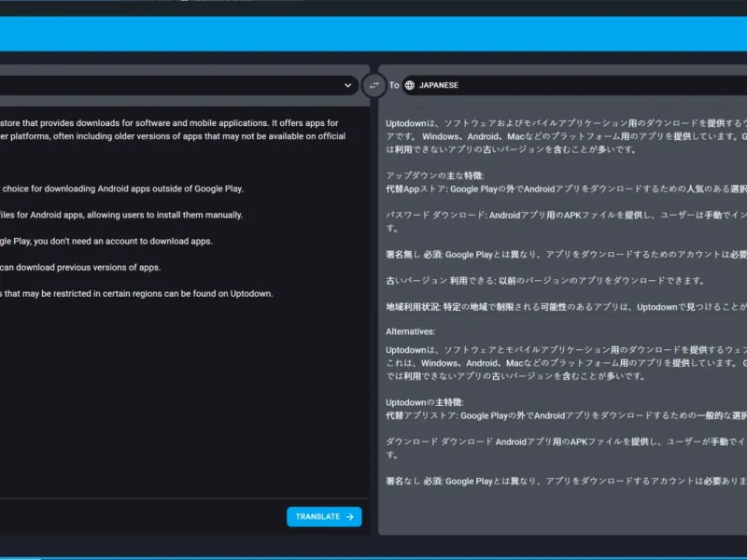Open the source language dropdown chevron

coord(348,85)
